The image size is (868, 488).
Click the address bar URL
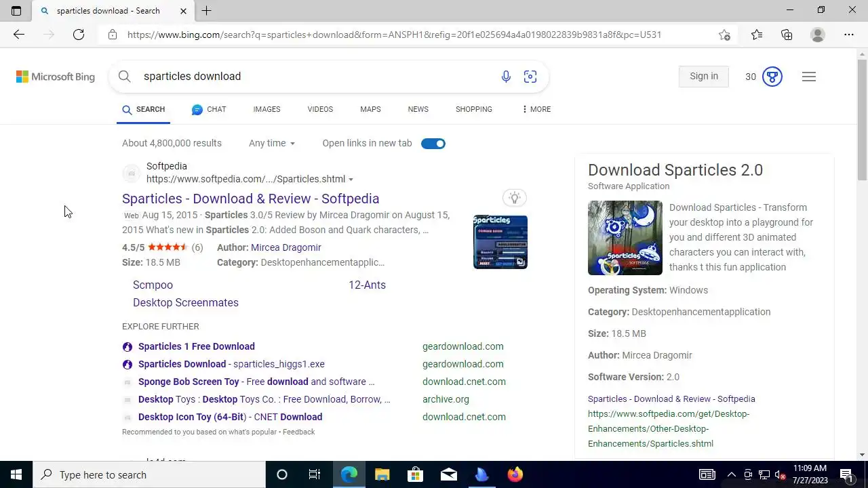pyautogui.click(x=394, y=35)
